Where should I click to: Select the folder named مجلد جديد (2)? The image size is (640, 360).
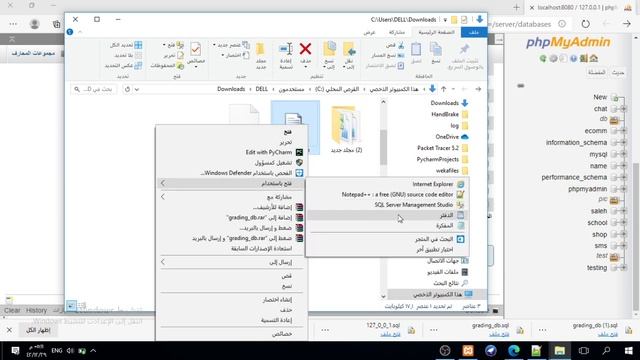(x=346, y=130)
